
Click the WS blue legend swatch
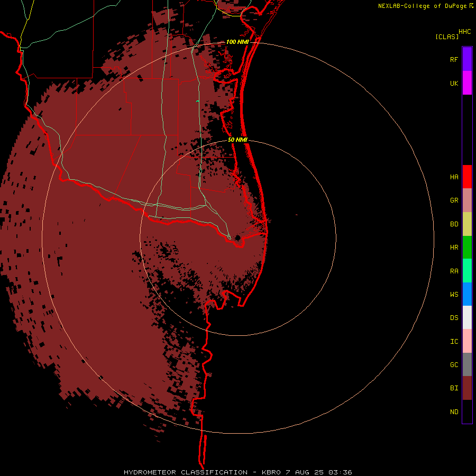(x=467, y=294)
